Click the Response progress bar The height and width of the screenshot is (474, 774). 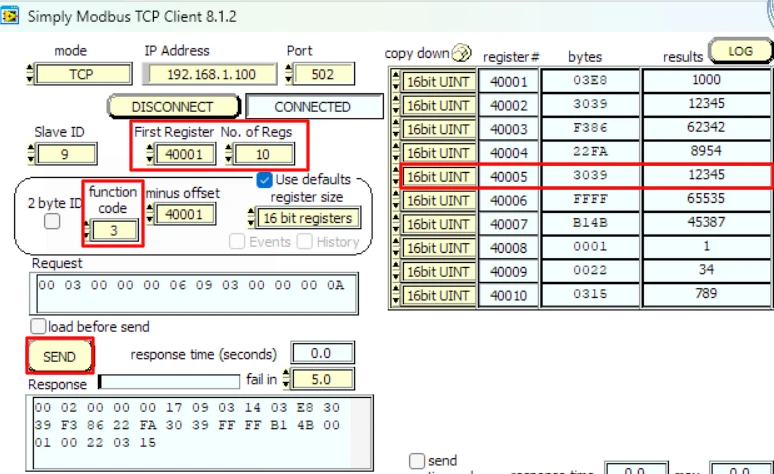[169, 381]
